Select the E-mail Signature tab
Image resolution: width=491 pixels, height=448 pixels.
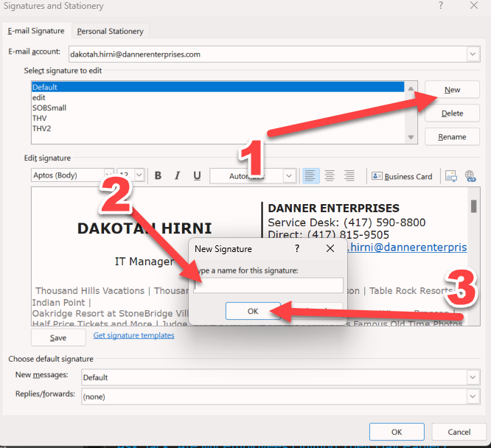(x=36, y=31)
